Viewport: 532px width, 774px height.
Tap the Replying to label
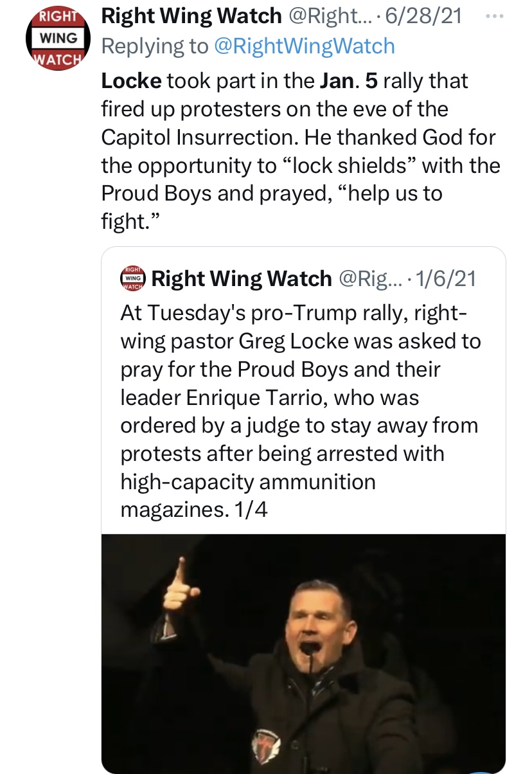[x=154, y=46]
